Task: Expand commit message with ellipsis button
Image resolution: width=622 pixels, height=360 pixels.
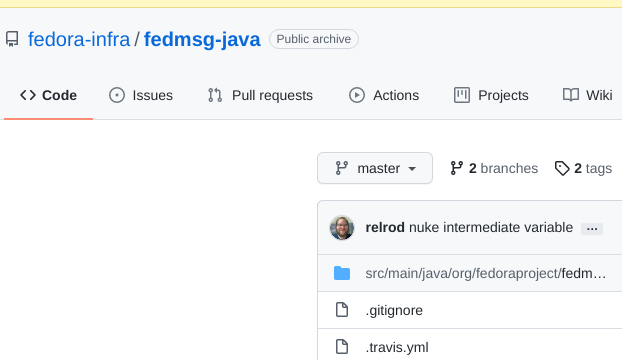Action: 592,229
